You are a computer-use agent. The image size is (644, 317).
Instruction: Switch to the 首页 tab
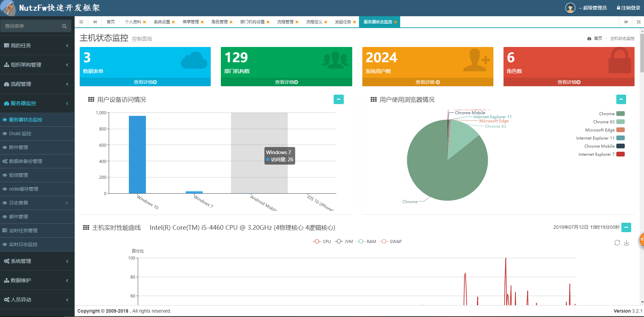pyautogui.click(x=111, y=22)
